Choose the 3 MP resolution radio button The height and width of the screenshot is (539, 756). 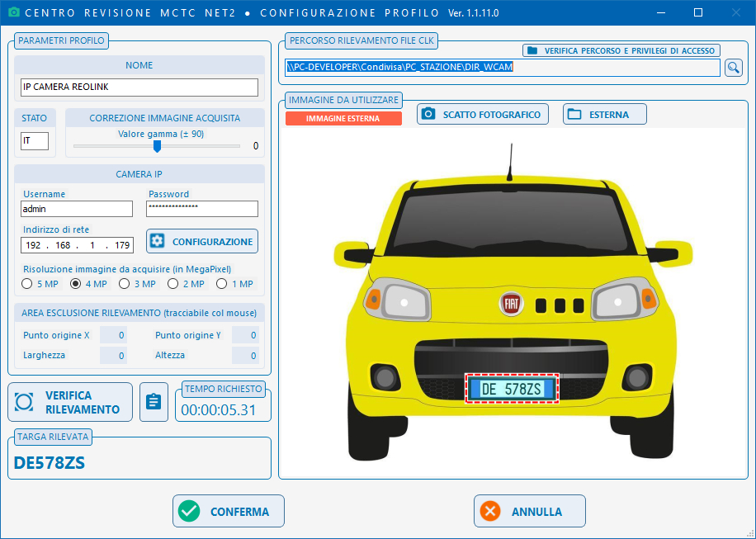click(x=125, y=284)
